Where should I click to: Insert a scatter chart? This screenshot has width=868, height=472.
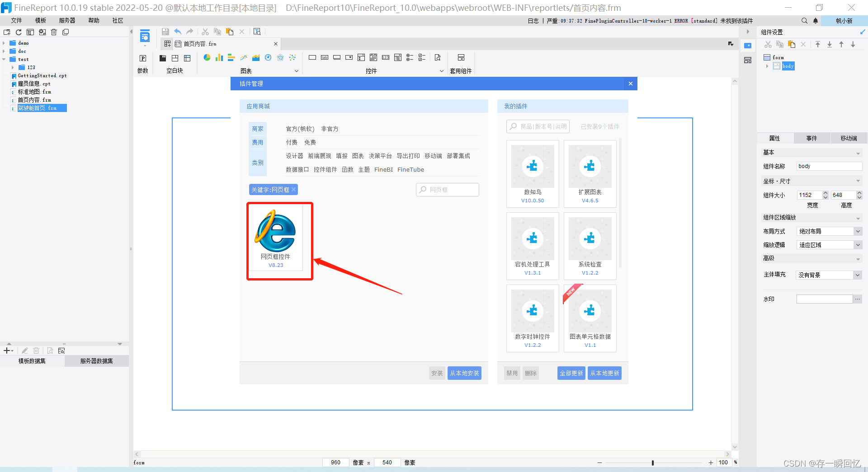[292, 57]
